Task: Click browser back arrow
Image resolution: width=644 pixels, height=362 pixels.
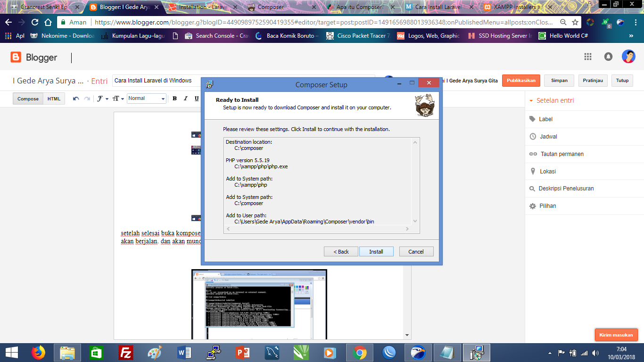Action: [8, 22]
